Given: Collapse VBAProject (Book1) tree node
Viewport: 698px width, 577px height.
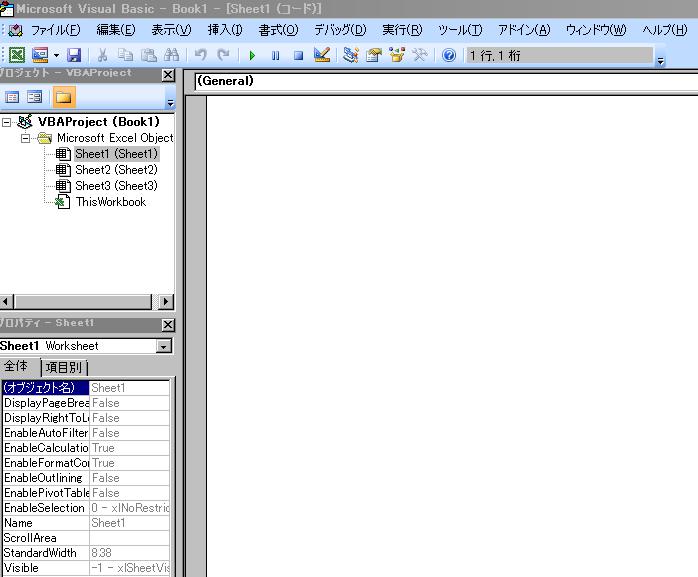Looking at the screenshot, I should point(7,122).
